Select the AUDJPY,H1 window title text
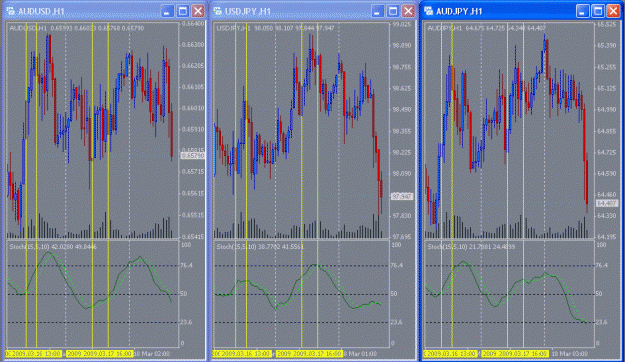 point(459,12)
